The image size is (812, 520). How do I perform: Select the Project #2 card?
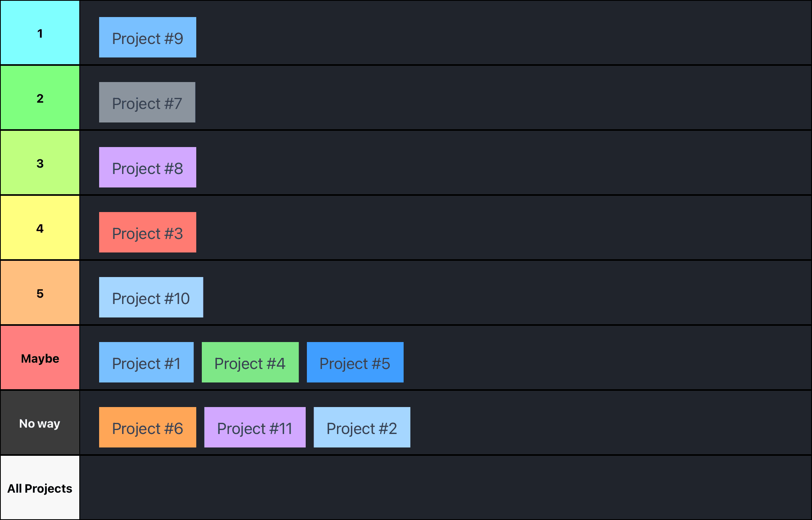point(362,427)
